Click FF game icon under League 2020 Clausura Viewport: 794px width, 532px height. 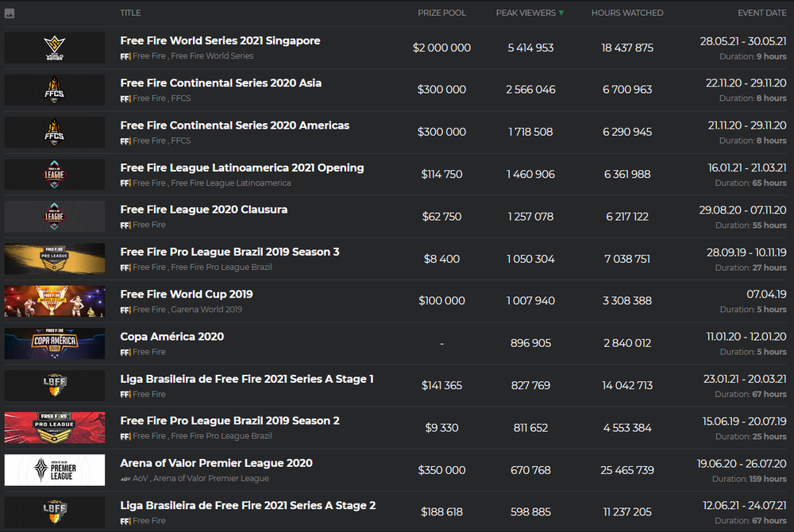(125, 226)
